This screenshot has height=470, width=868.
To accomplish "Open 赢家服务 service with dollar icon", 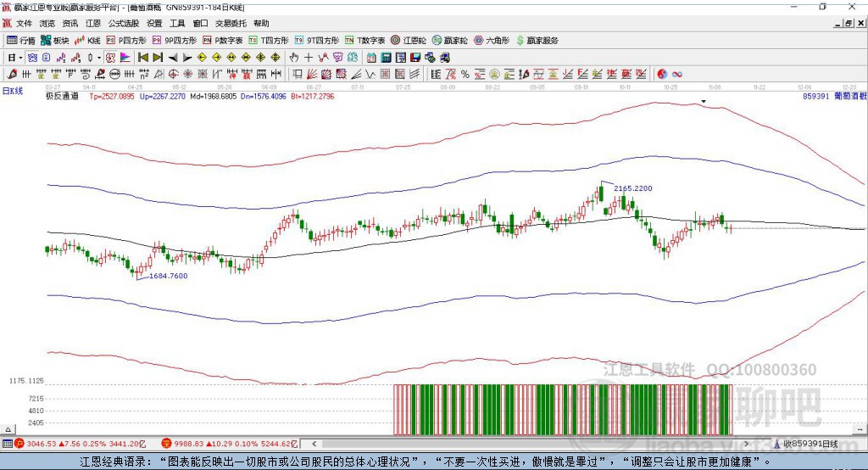I will tap(537, 41).
